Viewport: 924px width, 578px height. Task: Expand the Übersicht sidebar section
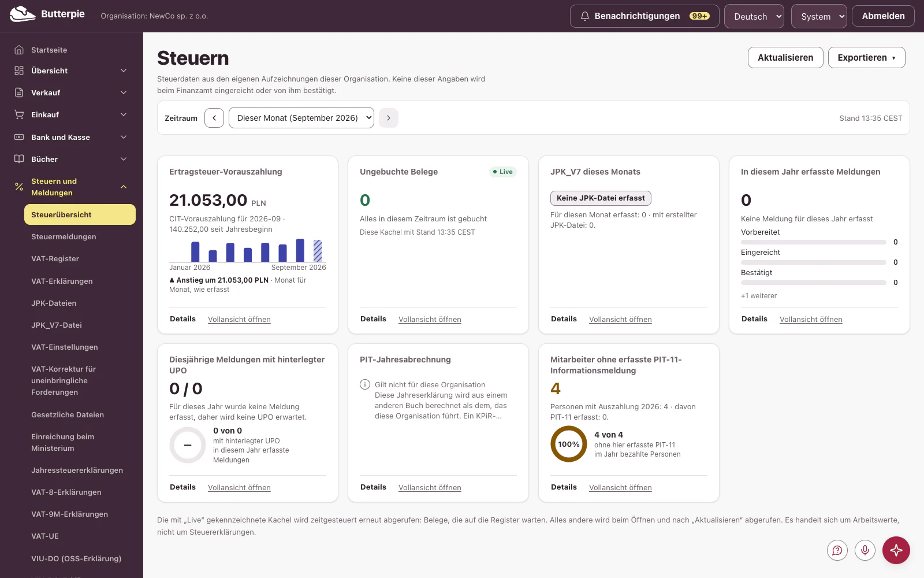(x=124, y=71)
